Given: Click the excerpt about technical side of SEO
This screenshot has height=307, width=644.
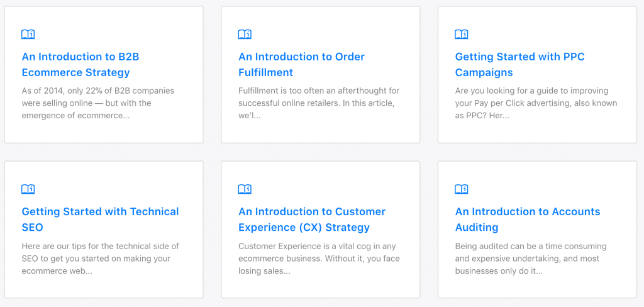Looking at the screenshot, I should point(100,258).
